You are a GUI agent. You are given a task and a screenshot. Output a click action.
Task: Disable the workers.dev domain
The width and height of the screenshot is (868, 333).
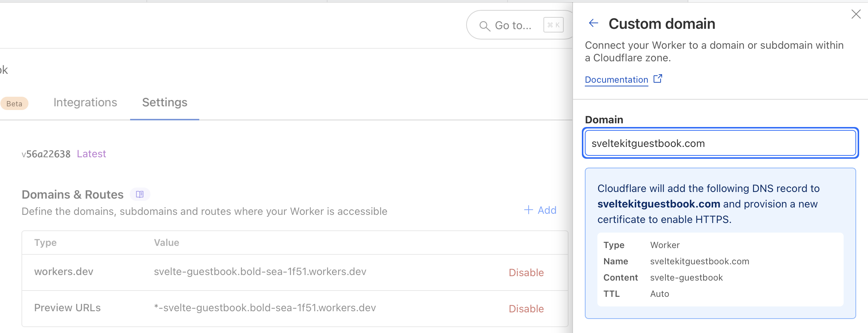click(526, 272)
